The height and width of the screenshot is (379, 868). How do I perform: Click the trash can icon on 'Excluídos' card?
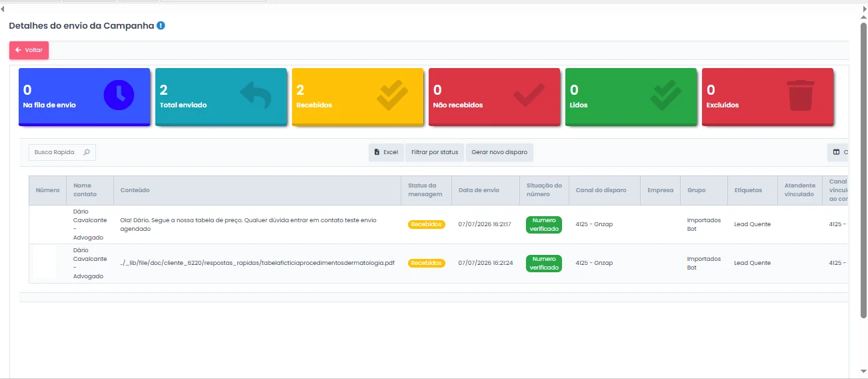click(x=801, y=95)
